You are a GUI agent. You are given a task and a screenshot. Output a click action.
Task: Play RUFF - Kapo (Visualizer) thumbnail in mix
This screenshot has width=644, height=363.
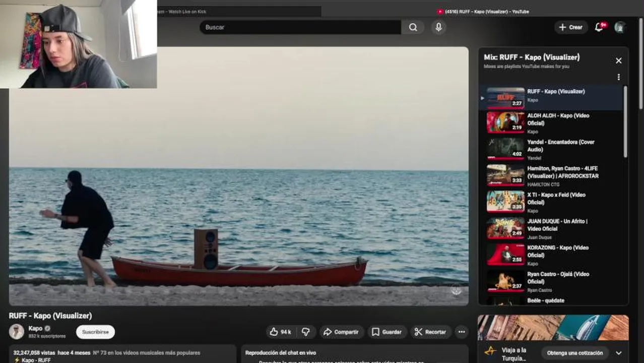[505, 97]
